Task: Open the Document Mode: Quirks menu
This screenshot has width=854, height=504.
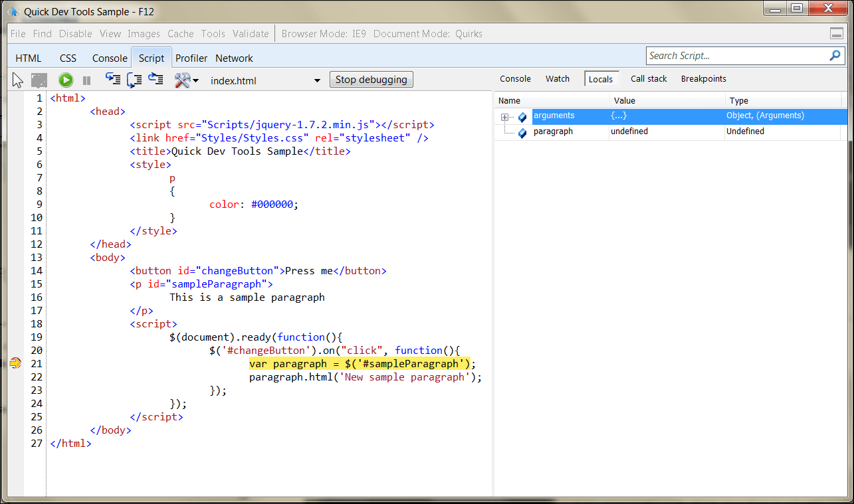Action: [427, 34]
